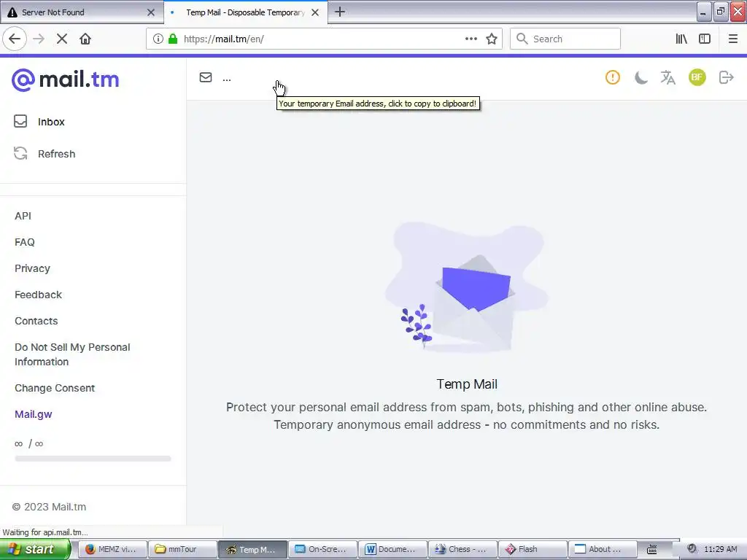Switch to About taskbar item
This screenshot has width=747, height=560.
(x=602, y=549)
